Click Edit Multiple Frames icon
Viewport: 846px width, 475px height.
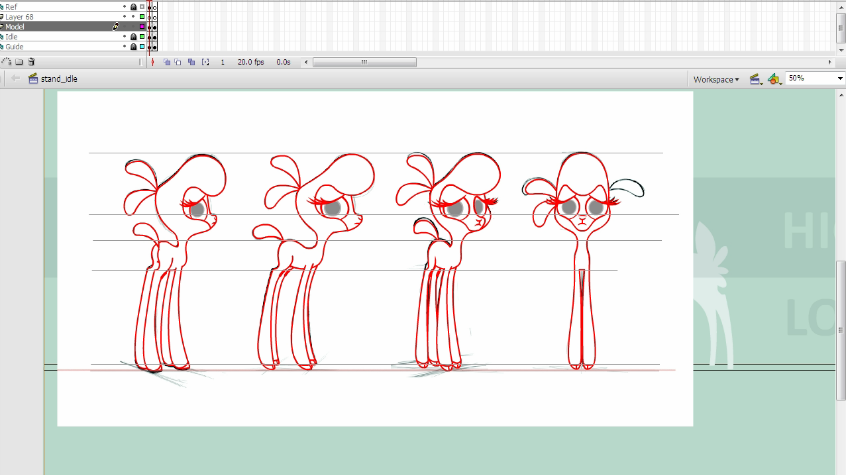(190, 62)
